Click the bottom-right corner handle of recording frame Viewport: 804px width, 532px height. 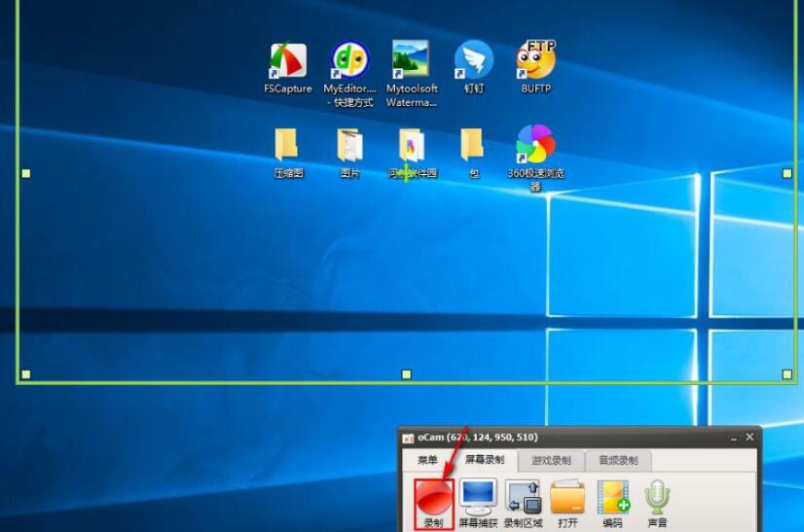pyautogui.click(x=787, y=374)
